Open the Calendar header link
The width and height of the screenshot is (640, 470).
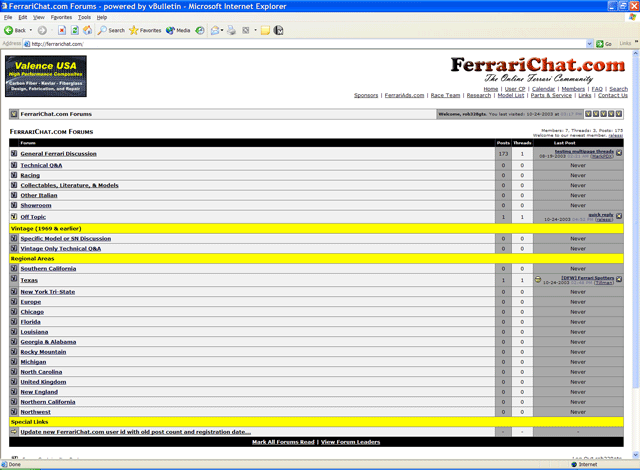coord(543,89)
